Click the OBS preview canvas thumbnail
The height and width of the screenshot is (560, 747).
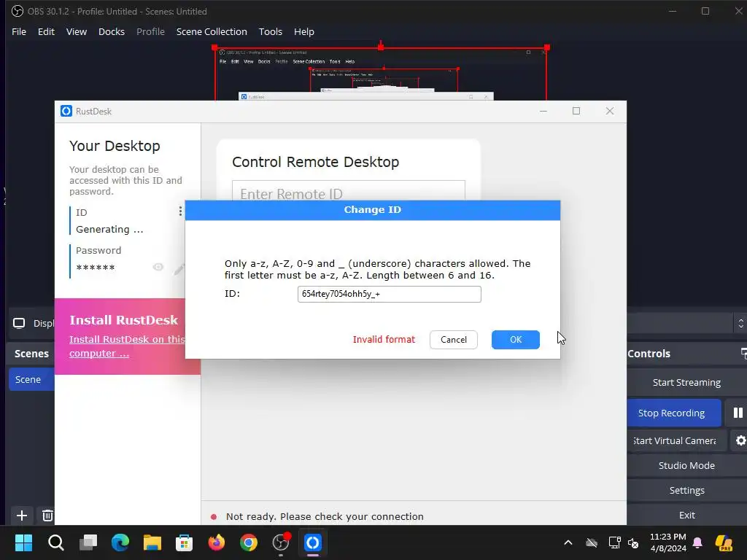point(381,73)
